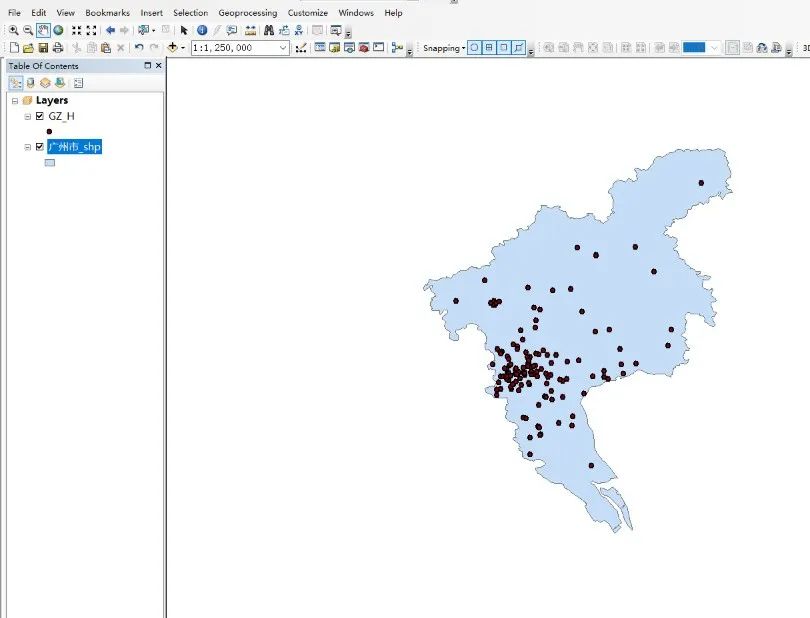
Task: Open the Snapping dropdown menu
Action: click(463, 48)
